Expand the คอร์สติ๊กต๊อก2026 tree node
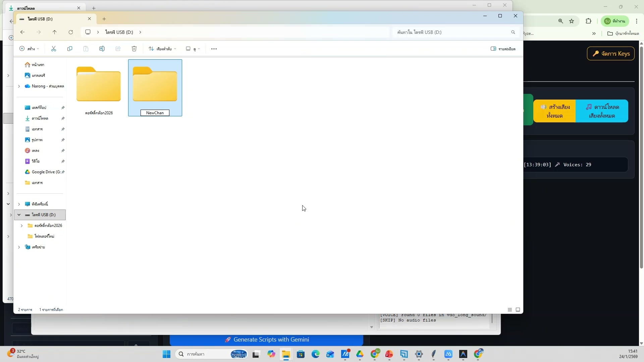The width and height of the screenshot is (644, 362). tap(22, 226)
